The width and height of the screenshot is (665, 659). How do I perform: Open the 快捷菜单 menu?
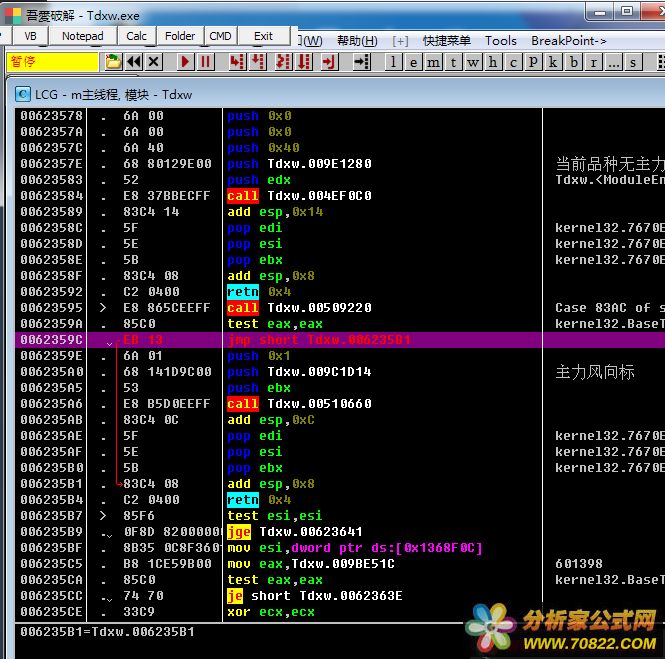point(447,41)
